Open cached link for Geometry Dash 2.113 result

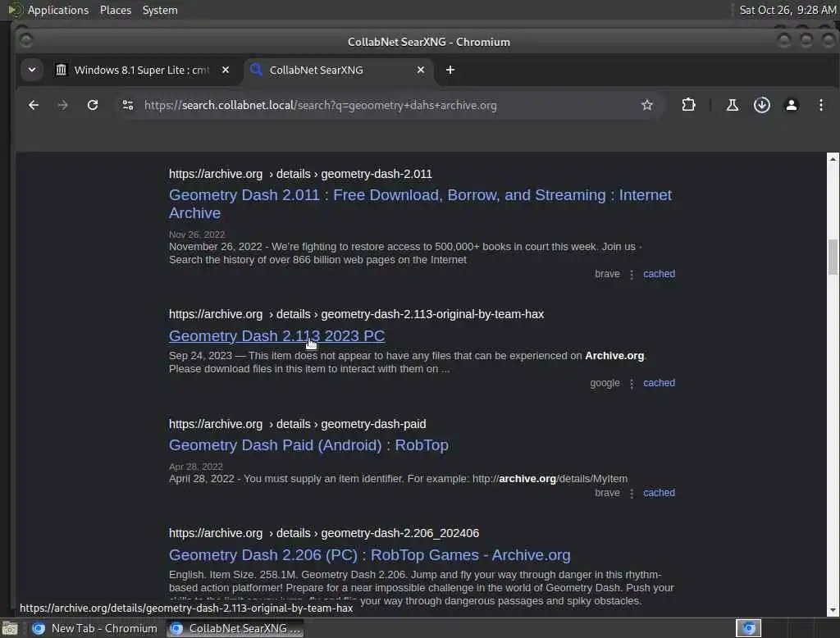[659, 383]
